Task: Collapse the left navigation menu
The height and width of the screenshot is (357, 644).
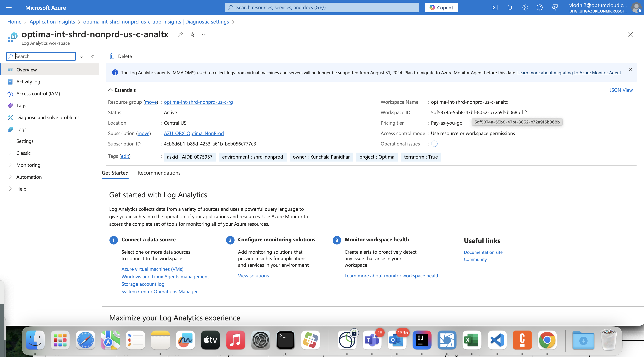Action: (x=93, y=56)
